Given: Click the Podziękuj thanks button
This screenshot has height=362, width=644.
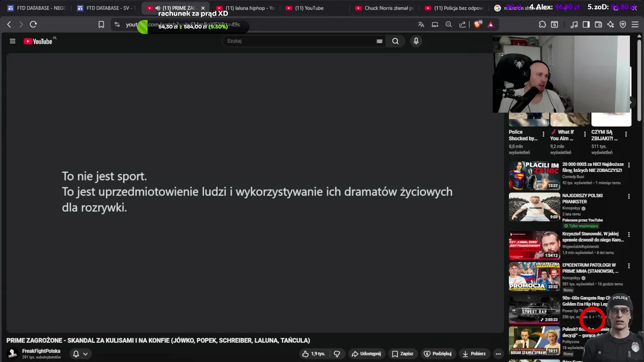Looking at the screenshot, I should [x=439, y=353].
